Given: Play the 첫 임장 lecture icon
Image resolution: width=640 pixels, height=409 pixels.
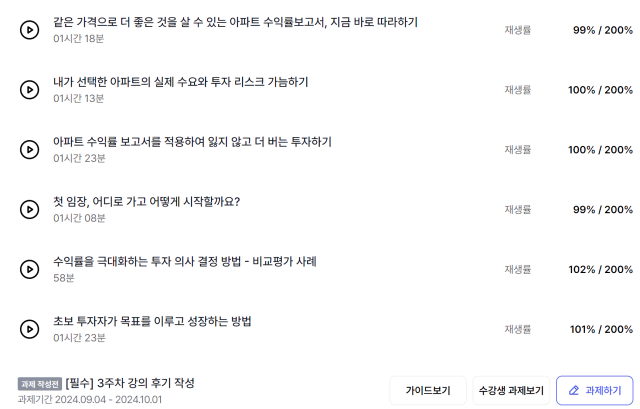Looking at the screenshot, I should tap(29, 209).
